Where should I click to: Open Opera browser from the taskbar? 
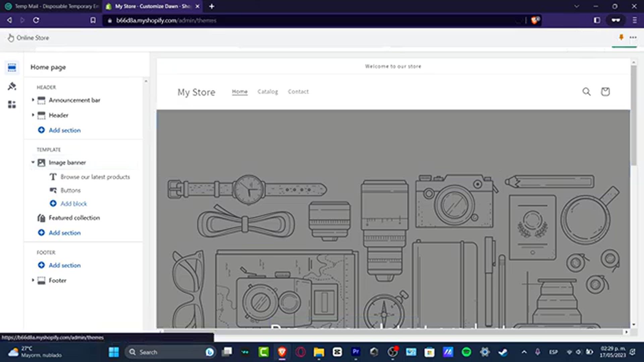(x=301, y=352)
